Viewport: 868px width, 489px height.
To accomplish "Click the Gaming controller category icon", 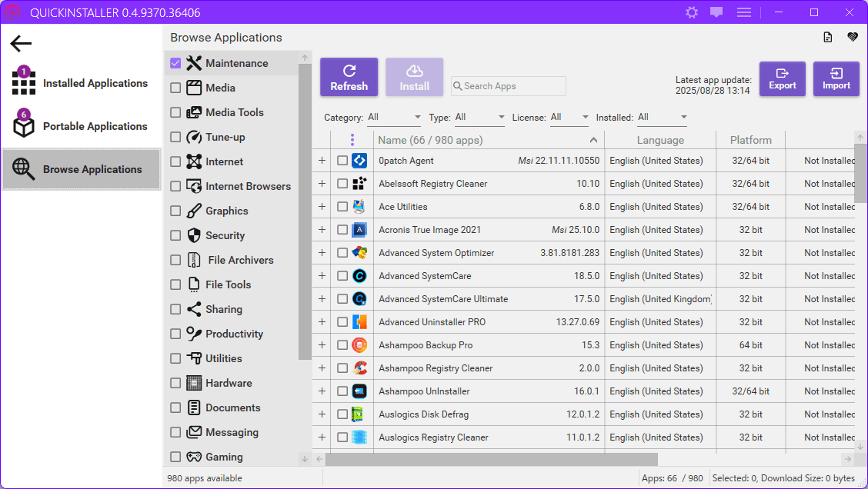I will point(194,457).
